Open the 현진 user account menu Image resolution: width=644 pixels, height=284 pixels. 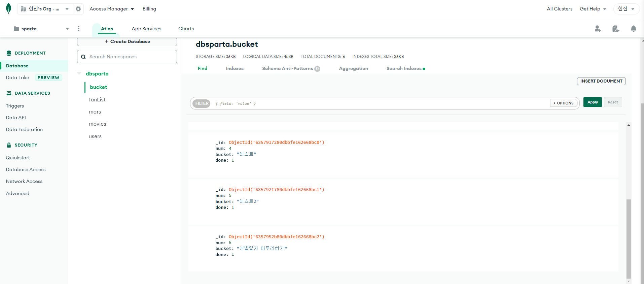(x=626, y=9)
